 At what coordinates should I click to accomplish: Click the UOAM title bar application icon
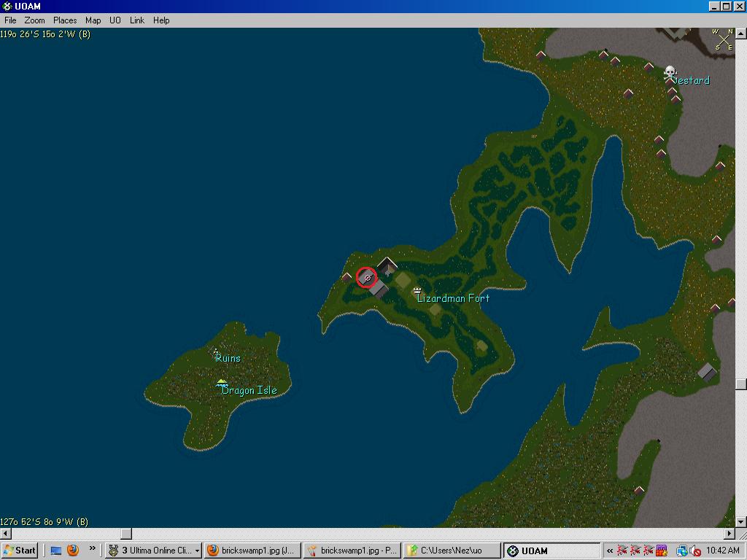tap(7, 7)
